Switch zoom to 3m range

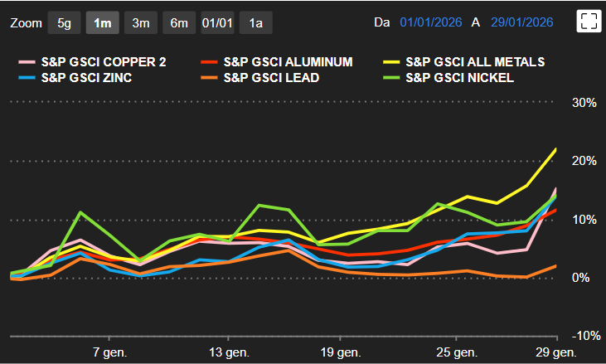coord(140,22)
